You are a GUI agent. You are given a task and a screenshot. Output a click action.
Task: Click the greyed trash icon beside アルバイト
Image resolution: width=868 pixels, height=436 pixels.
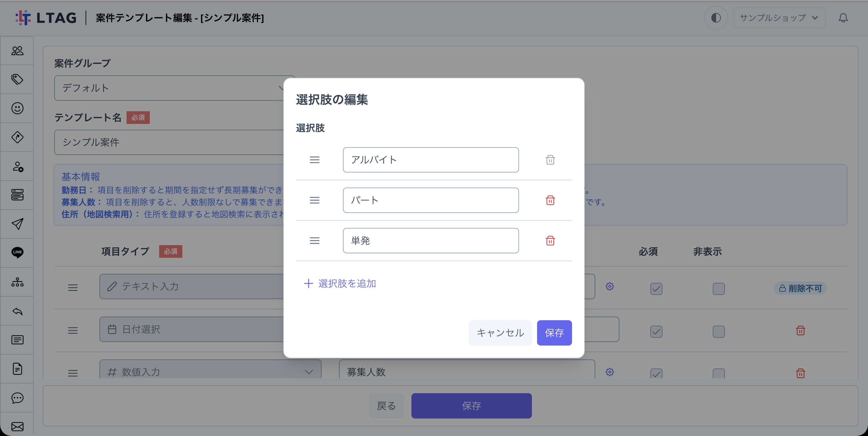pos(550,160)
